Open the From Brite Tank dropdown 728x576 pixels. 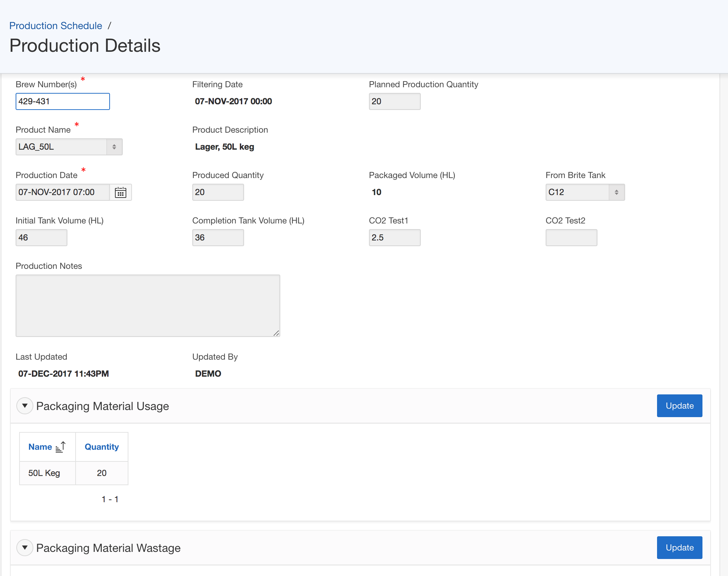(585, 192)
